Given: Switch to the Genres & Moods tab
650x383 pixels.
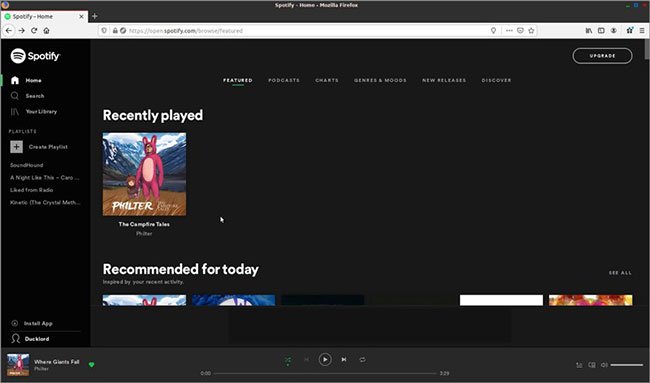Looking at the screenshot, I should (380, 80).
